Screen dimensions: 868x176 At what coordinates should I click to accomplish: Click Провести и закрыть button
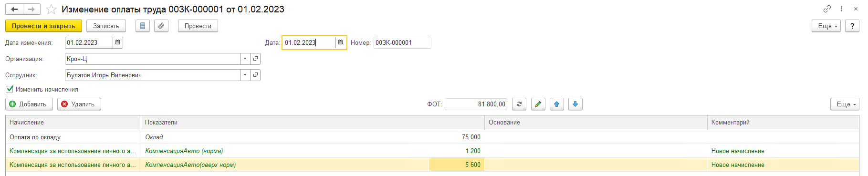(43, 26)
